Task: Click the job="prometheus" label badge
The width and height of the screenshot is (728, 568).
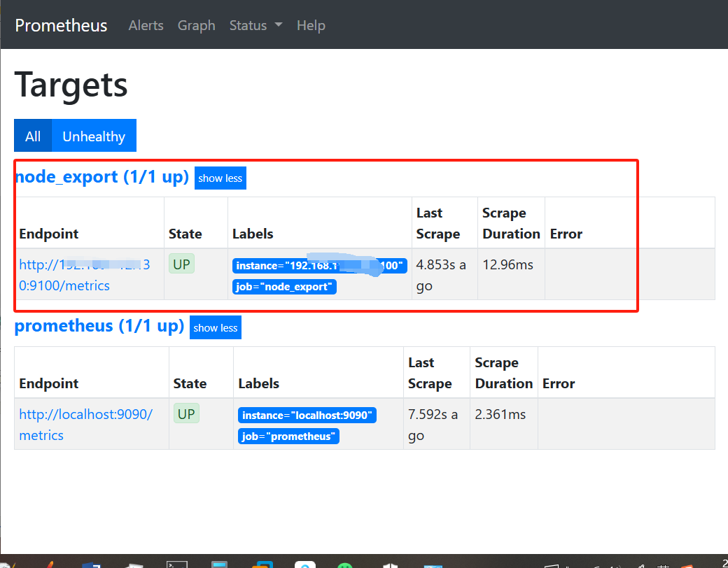Action: [288, 436]
